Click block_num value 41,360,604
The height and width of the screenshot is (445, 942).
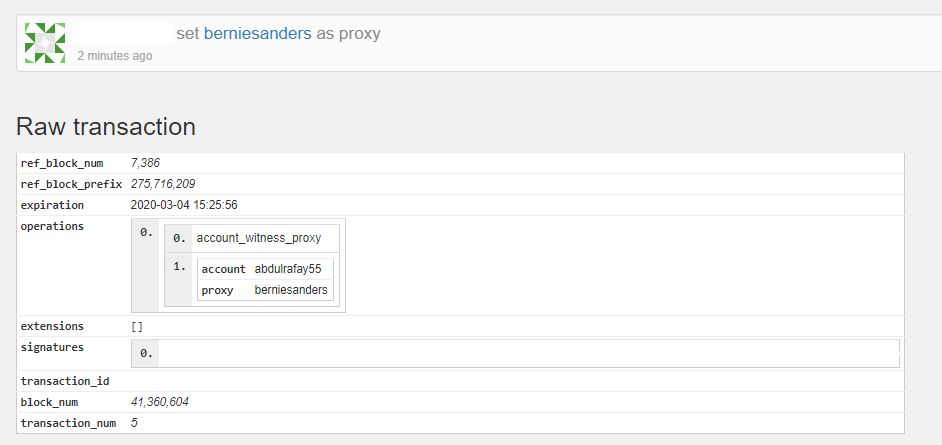[x=160, y=402]
